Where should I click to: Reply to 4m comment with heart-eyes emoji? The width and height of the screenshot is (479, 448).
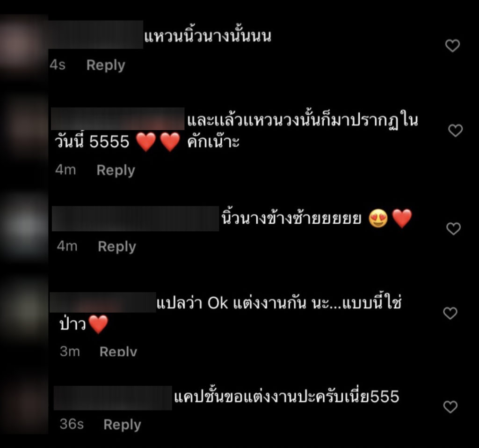(x=117, y=247)
